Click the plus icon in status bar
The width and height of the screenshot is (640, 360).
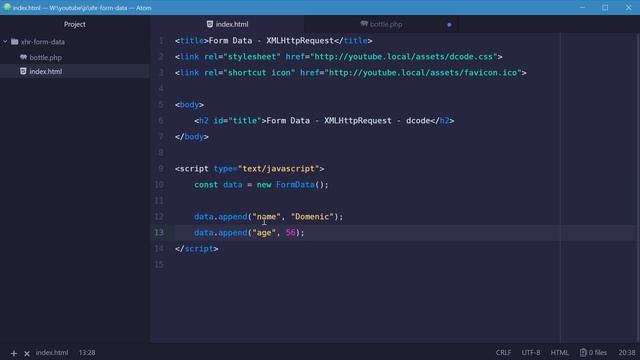[x=14, y=353]
